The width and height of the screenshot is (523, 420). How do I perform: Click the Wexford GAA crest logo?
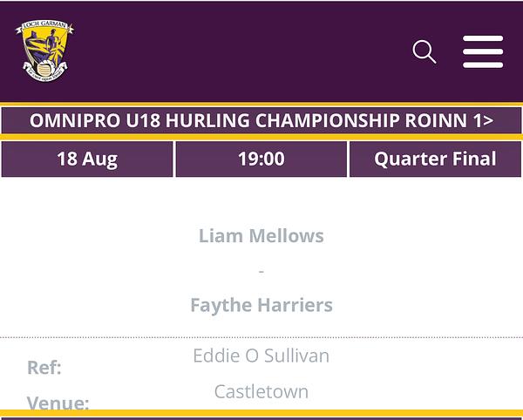click(44, 51)
